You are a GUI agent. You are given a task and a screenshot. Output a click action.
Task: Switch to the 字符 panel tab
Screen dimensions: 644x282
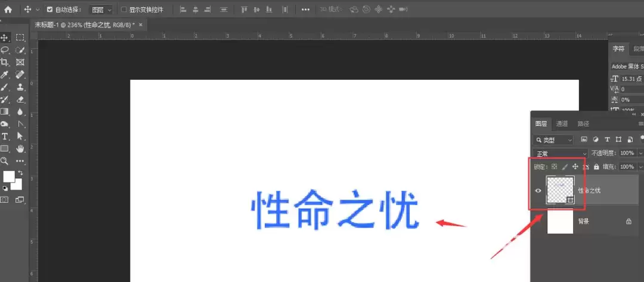tap(618, 48)
